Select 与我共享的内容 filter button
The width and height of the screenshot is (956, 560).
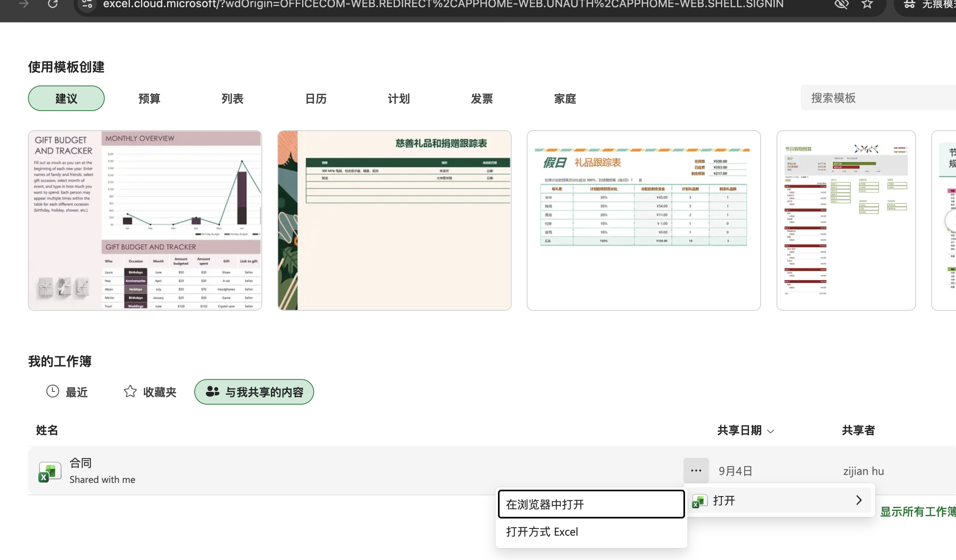254,392
